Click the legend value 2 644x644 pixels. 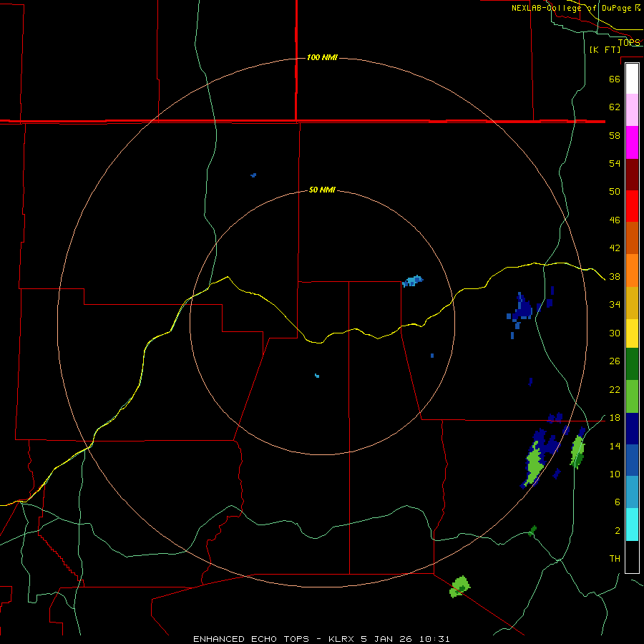pyautogui.click(x=617, y=530)
